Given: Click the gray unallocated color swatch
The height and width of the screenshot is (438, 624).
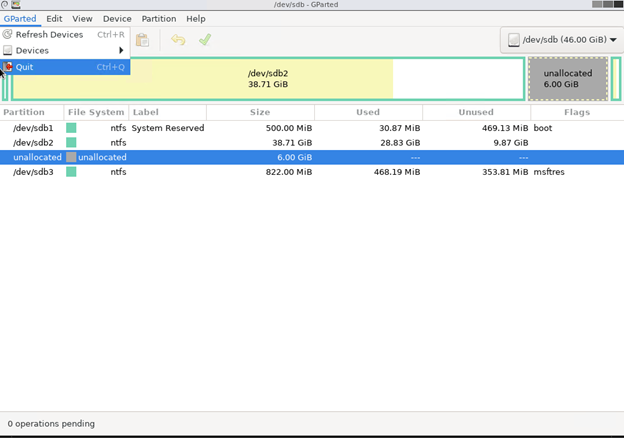Looking at the screenshot, I should coord(71,157).
